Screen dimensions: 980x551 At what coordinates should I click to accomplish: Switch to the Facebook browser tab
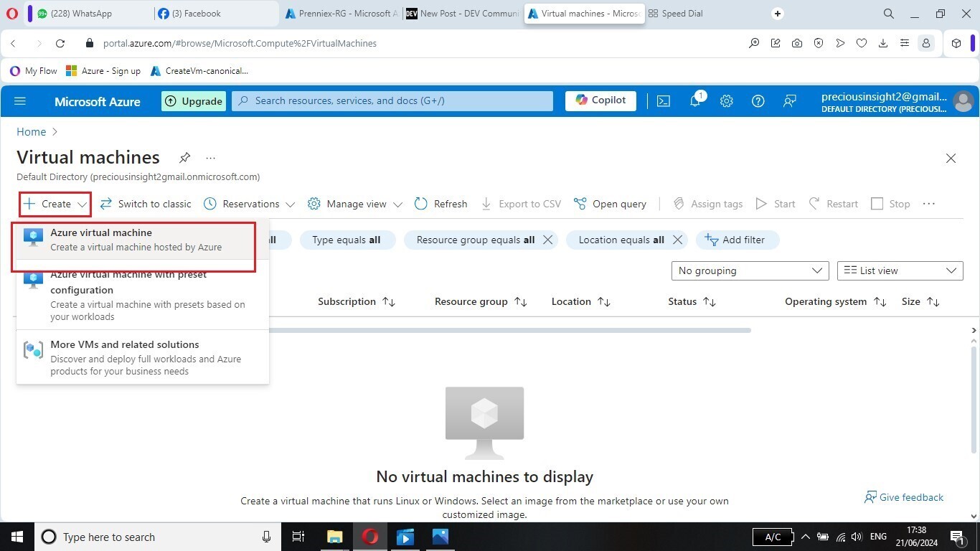[x=215, y=14]
